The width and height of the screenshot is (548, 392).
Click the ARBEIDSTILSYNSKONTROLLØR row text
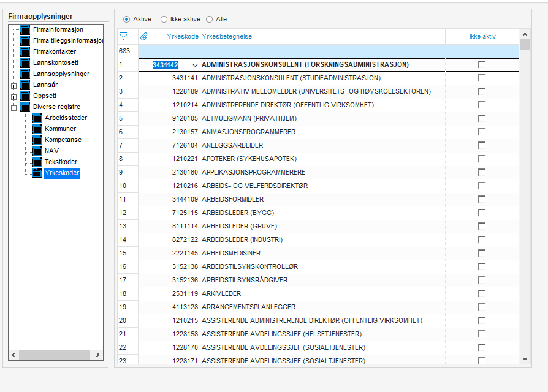pyautogui.click(x=250, y=266)
